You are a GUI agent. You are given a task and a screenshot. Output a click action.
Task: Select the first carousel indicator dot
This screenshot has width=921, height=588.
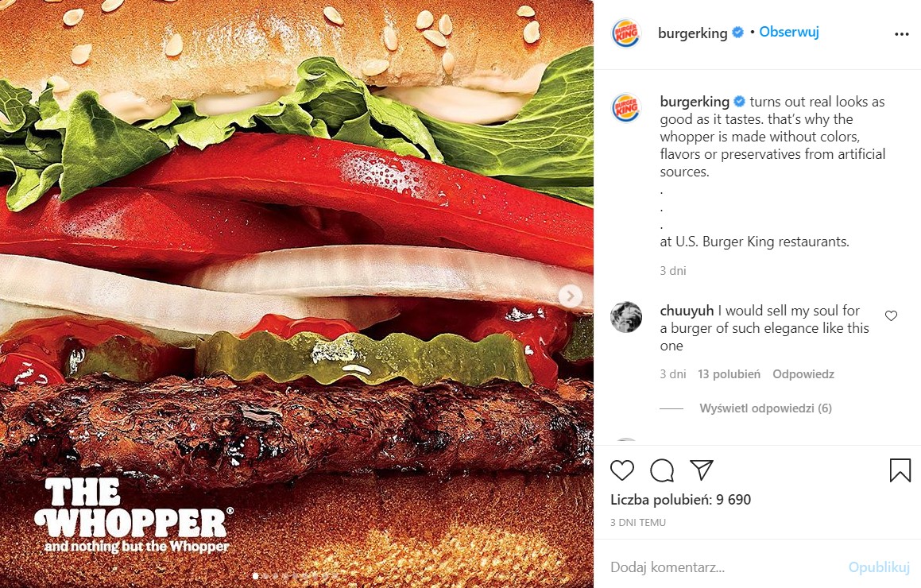click(x=255, y=577)
